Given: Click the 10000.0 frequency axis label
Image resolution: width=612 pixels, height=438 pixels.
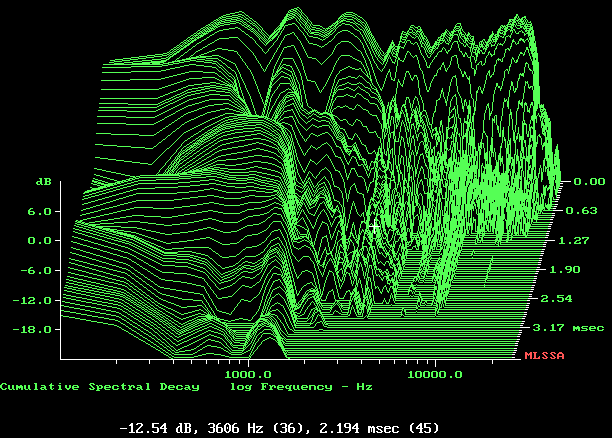Looking at the screenshot, I should click(x=435, y=375).
